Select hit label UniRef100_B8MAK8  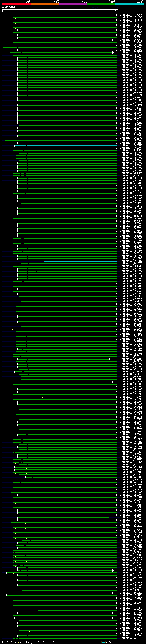pos(131,55)
